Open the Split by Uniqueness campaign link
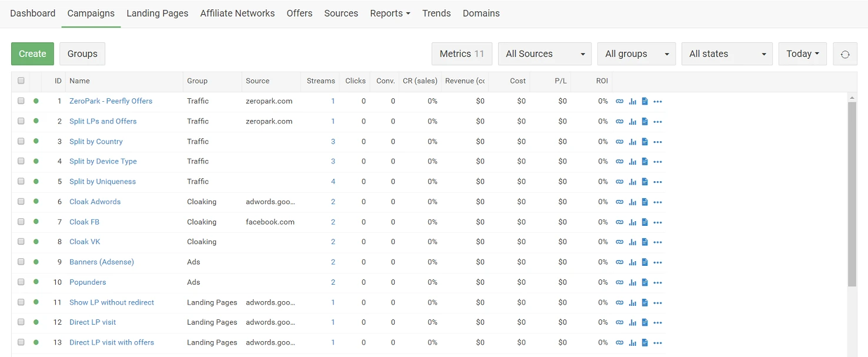Image resolution: width=868 pixels, height=357 pixels. tap(102, 181)
